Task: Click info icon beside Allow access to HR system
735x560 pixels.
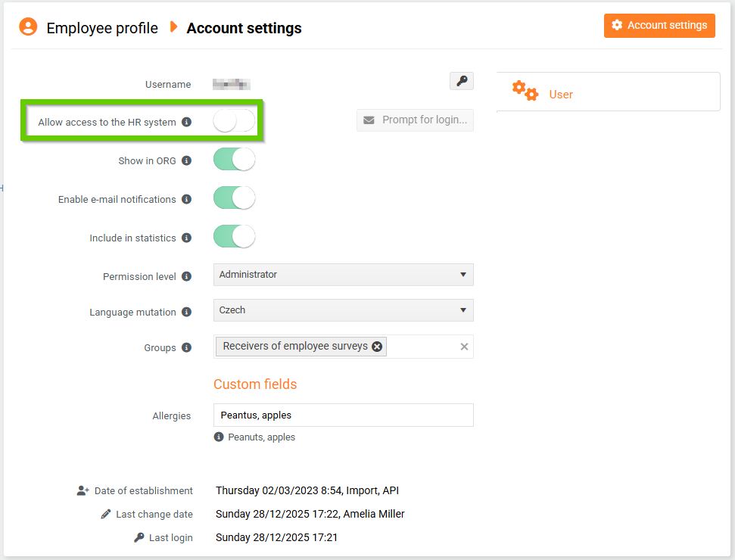Action: (x=186, y=122)
